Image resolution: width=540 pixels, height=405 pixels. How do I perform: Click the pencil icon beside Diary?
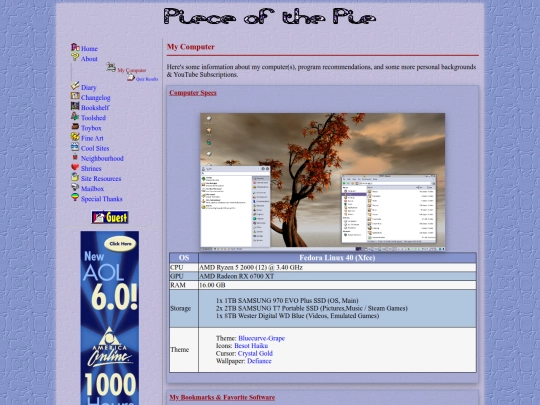75,86
